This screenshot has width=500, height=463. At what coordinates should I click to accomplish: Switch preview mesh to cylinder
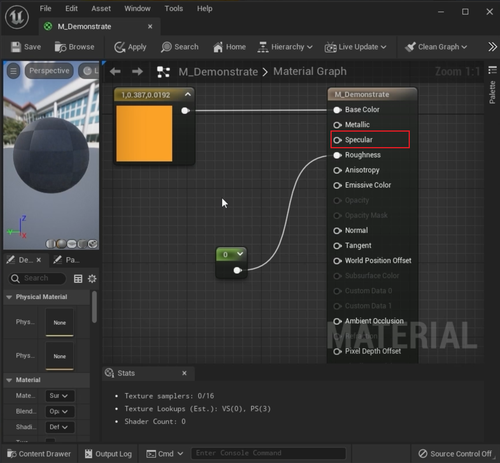pyautogui.click(x=51, y=244)
